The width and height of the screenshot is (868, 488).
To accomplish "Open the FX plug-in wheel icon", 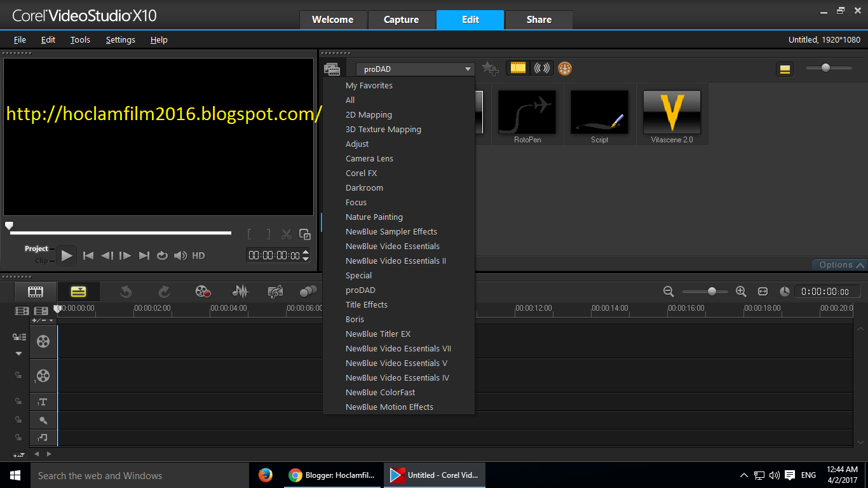I will [x=564, y=68].
